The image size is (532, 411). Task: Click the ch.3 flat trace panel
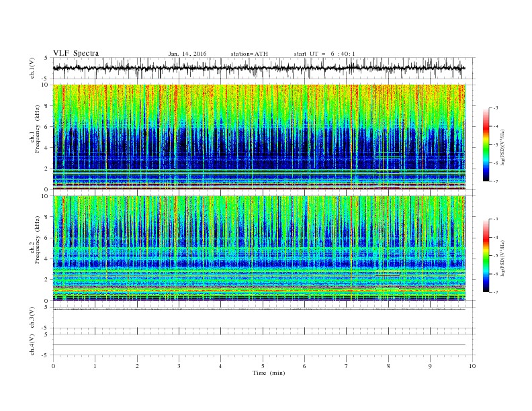(x=264, y=318)
